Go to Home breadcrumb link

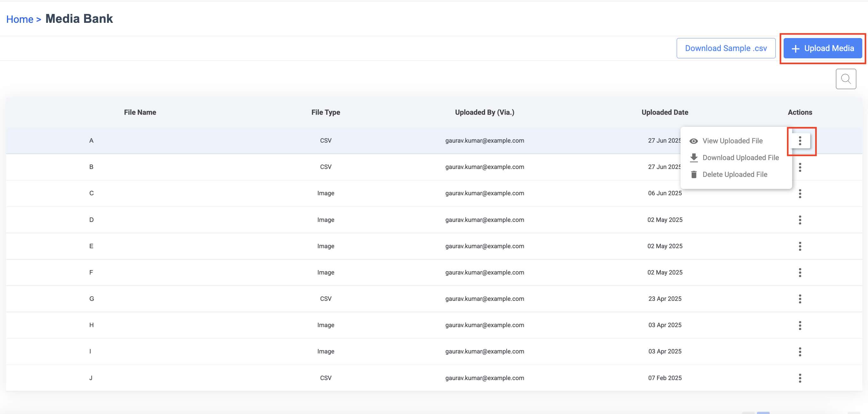(20, 20)
